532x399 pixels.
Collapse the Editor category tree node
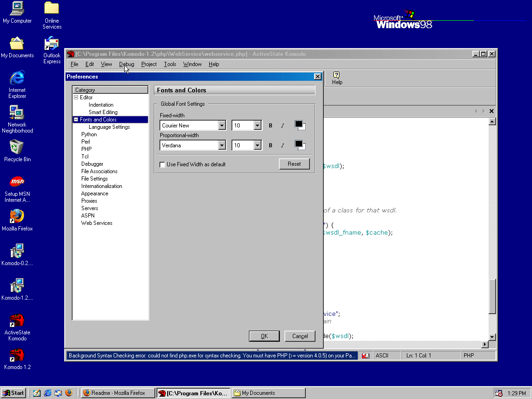click(x=76, y=97)
